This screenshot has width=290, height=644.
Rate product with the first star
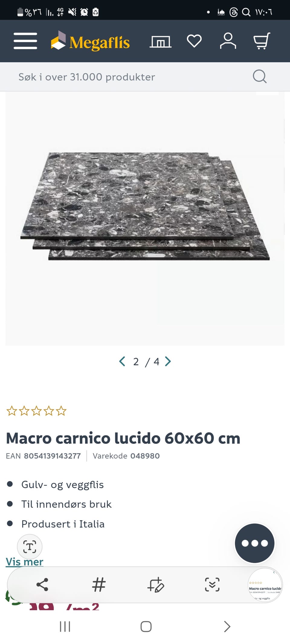click(x=12, y=411)
